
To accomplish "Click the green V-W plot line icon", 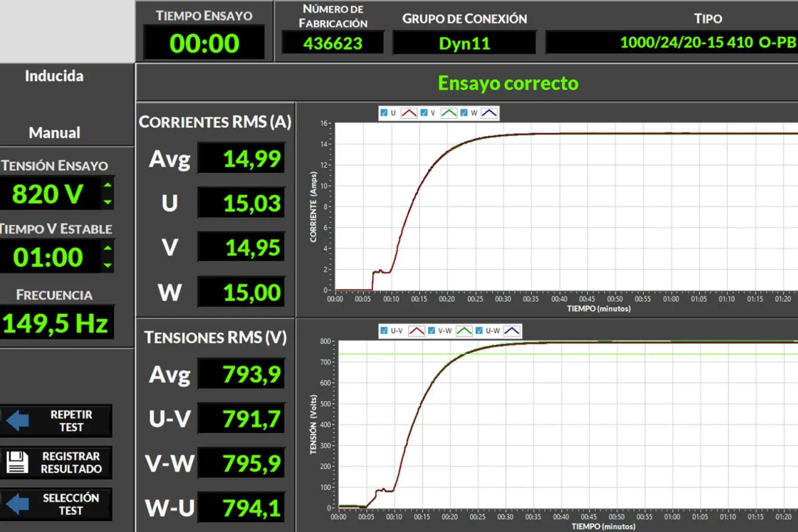I will pos(464,331).
